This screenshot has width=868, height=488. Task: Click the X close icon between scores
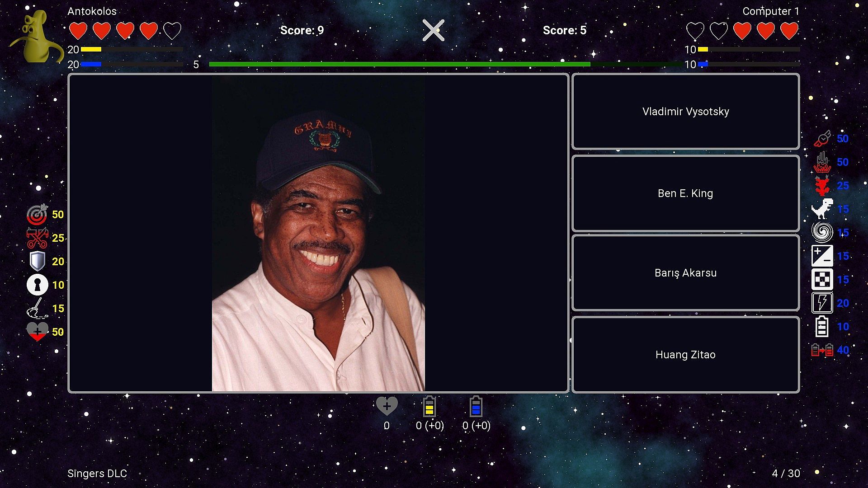coord(433,30)
